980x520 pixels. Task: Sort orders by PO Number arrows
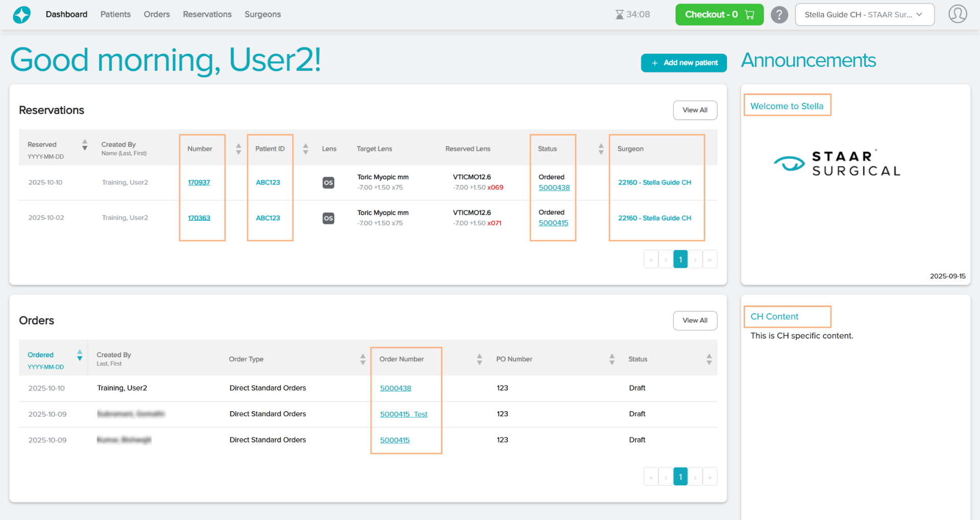click(611, 359)
